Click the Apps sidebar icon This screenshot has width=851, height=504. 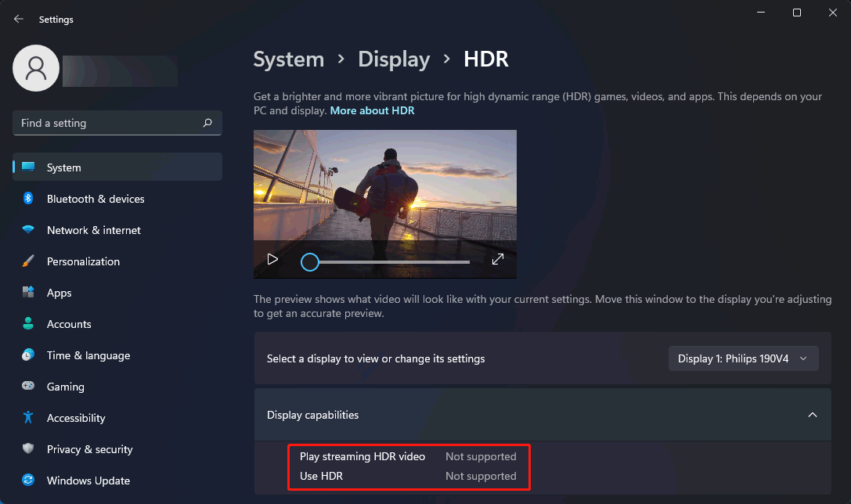[x=28, y=293]
